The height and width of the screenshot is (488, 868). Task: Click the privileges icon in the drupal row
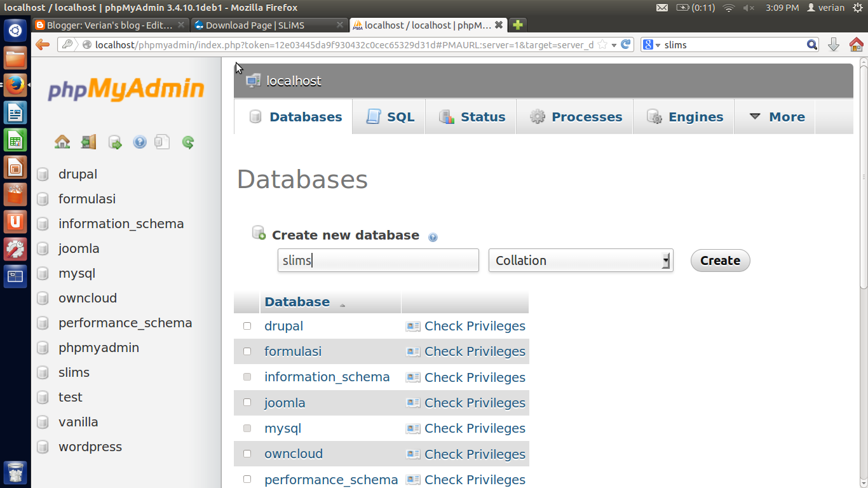pyautogui.click(x=413, y=326)
